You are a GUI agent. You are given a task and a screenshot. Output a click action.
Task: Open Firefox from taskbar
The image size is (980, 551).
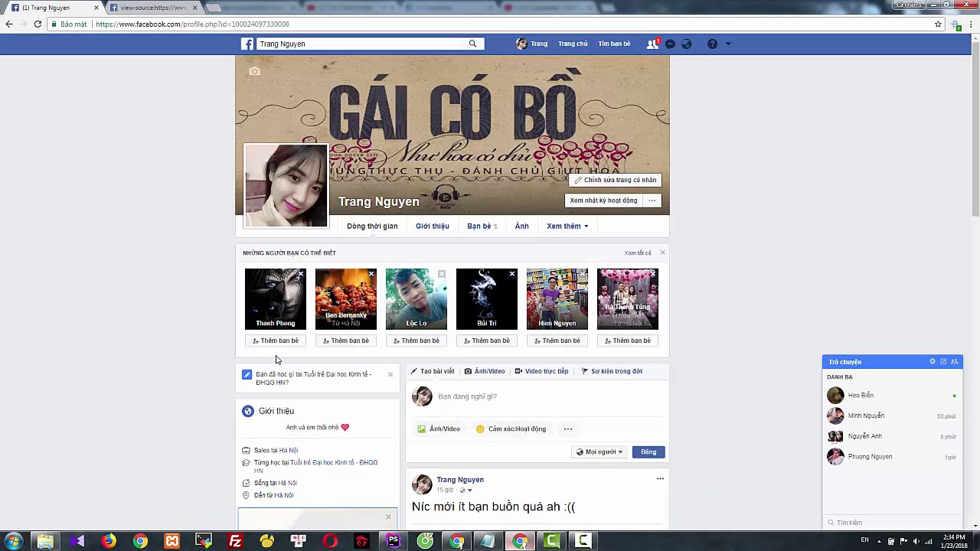coord(109,541)
